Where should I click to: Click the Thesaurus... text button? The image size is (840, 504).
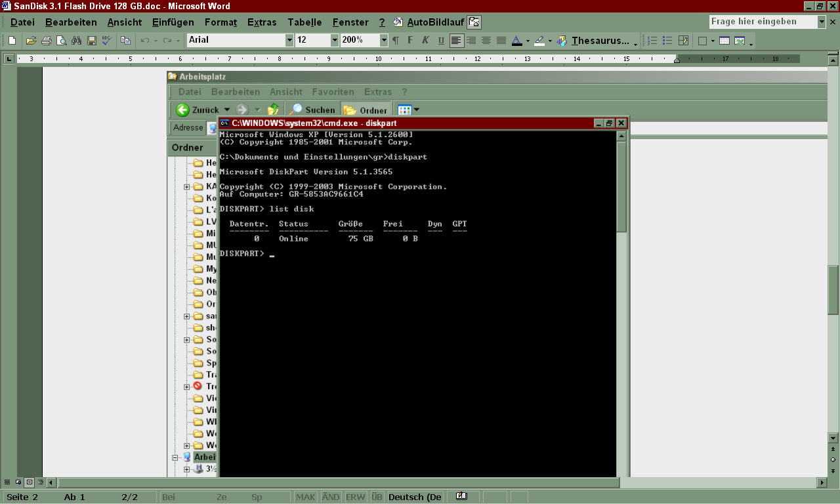600,41
